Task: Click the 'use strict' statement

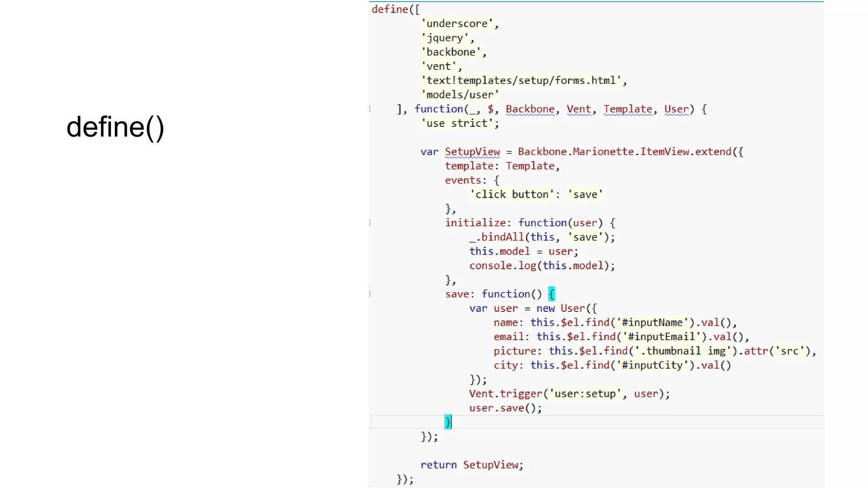Action: click(460, 123)
